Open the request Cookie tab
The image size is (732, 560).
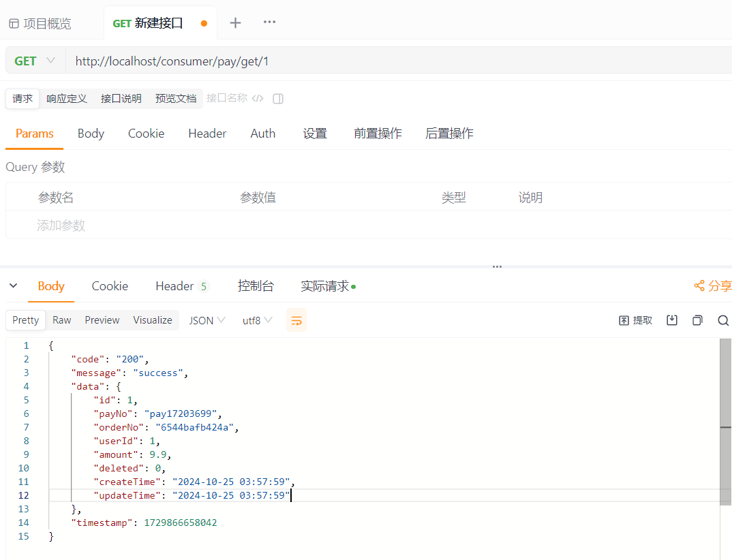[146, 134]
